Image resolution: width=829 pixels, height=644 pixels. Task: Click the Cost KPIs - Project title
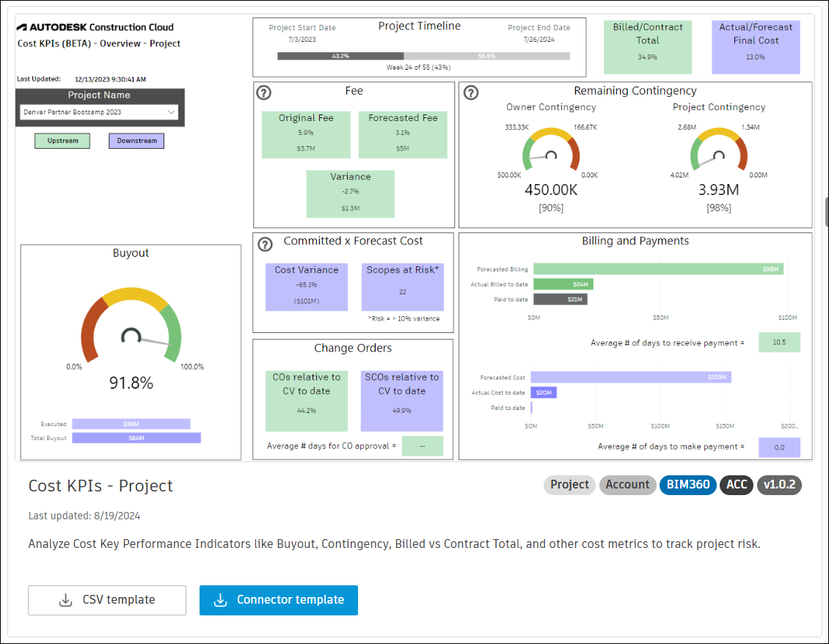tap(101, 486)
